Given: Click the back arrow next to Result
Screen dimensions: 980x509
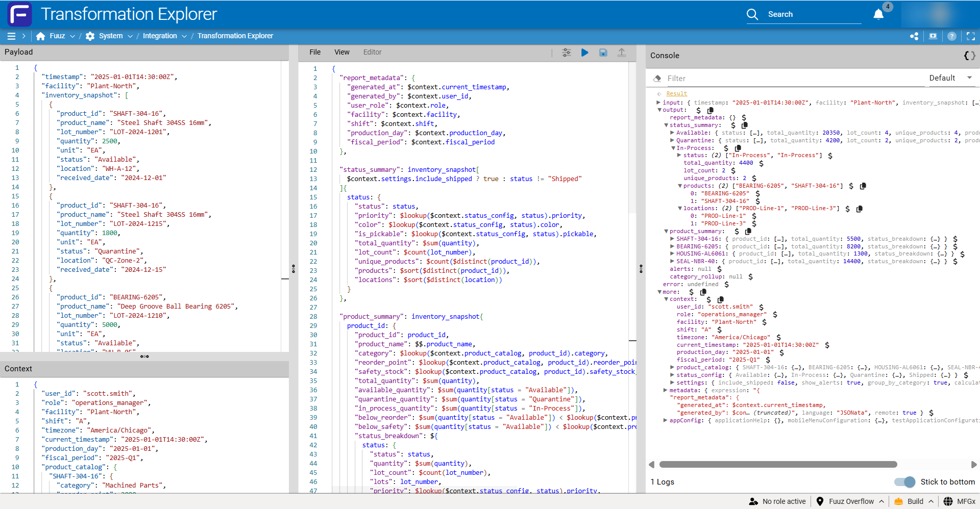Looking at the screenshot, I should [659, 94].
